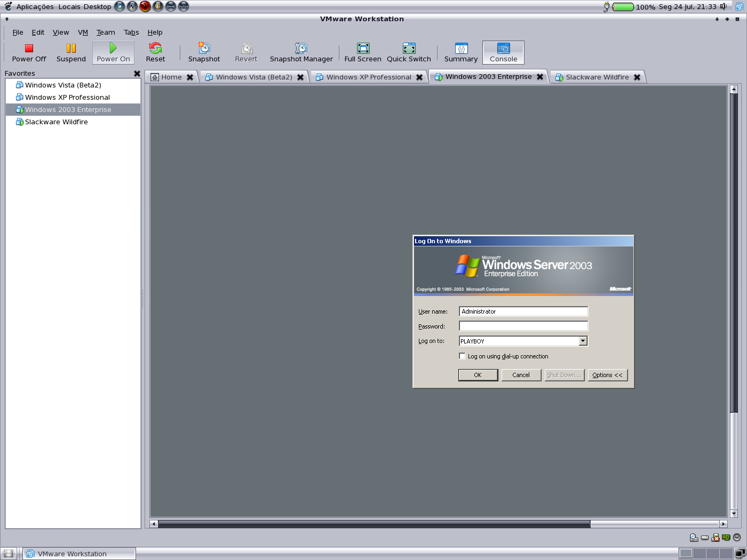Close the Windows Vista (Beta2) tab
Viewport: 747px width, 560px height.
click(300, 77)
